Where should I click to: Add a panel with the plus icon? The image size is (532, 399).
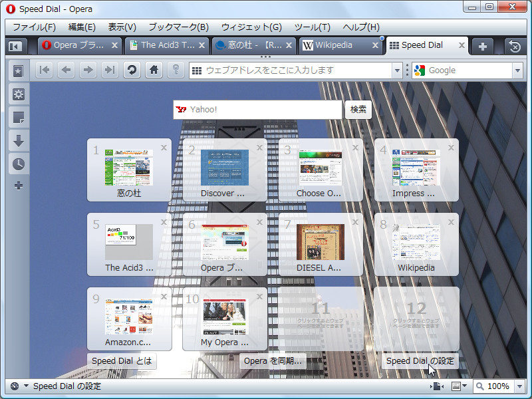click(x=19, y=186)
